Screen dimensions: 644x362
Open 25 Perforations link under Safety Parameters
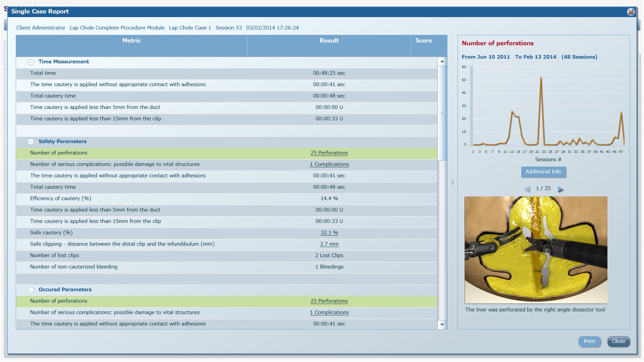(329, 153)
